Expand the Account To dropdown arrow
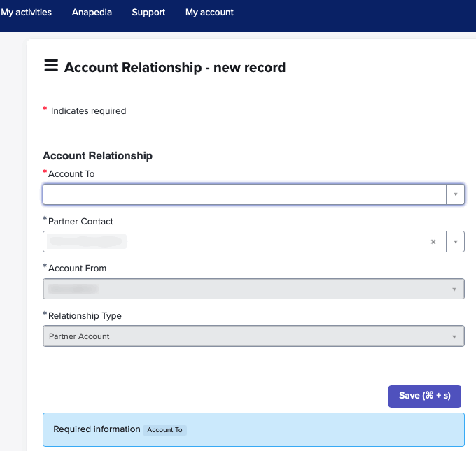476x451 pixels. click(455, 194)
